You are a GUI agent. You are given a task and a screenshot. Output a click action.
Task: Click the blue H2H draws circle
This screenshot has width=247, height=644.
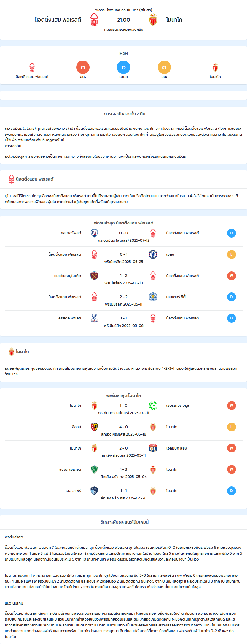click(x=124, y=67)
